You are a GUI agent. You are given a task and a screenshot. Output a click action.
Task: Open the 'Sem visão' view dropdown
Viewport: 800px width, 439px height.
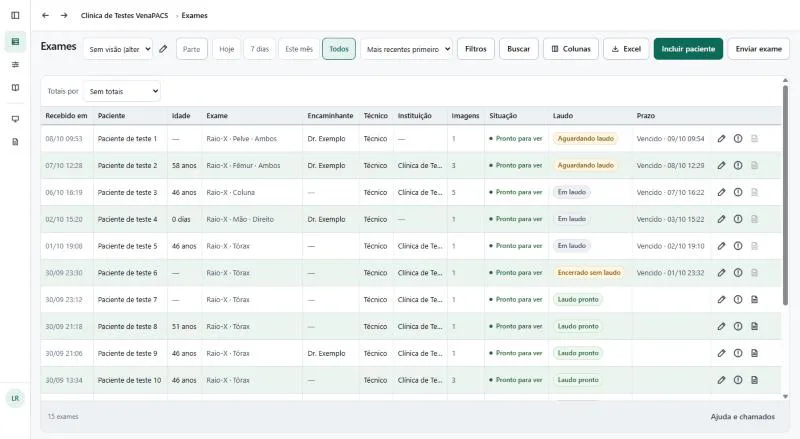118,49
